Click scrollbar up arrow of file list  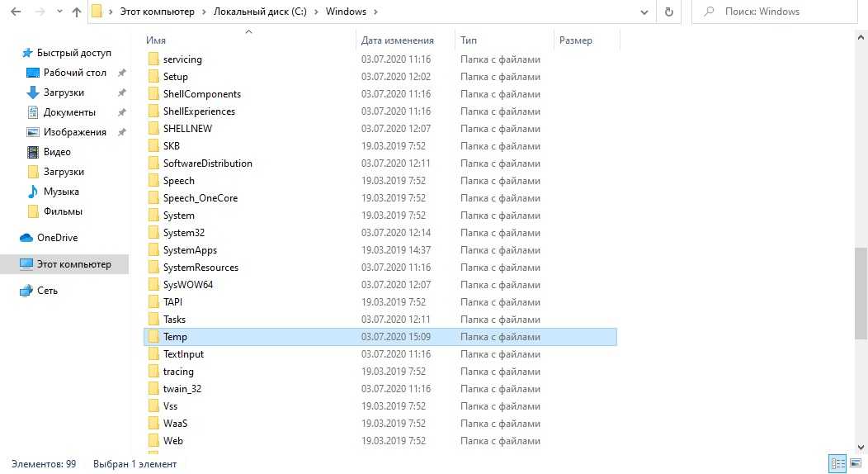coord(861,38)
